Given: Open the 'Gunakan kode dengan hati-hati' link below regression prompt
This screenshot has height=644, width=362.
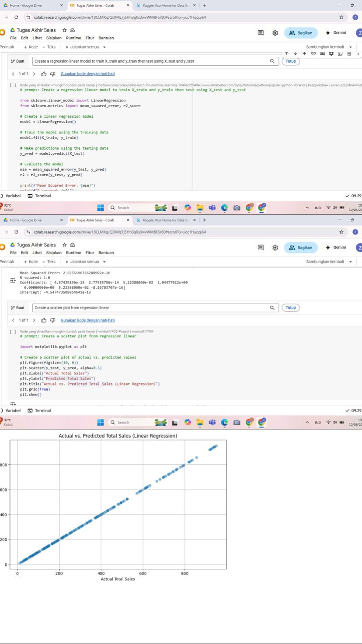Looking at the screenshot, I should click(87, 74).
